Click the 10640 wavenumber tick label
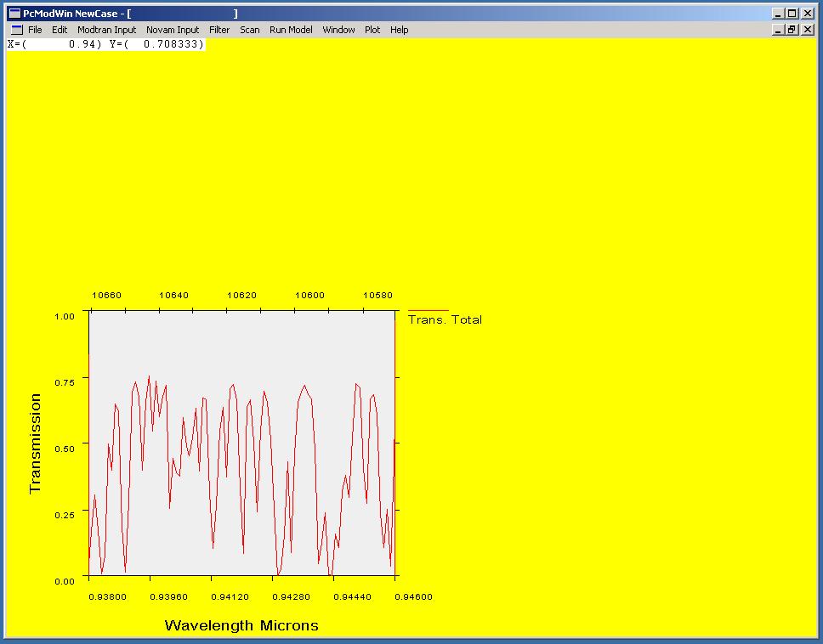Screen dimensions: 823x644 click(x=173, y=296)
